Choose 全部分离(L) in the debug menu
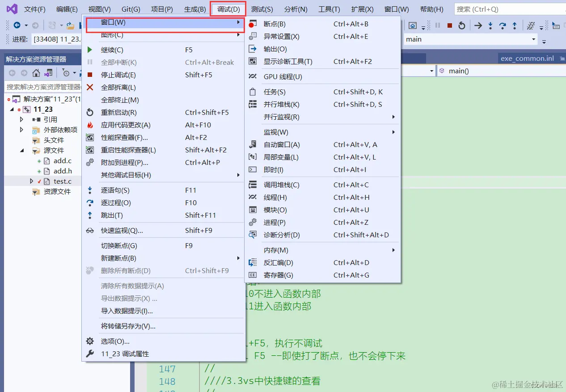 (114, 87)
